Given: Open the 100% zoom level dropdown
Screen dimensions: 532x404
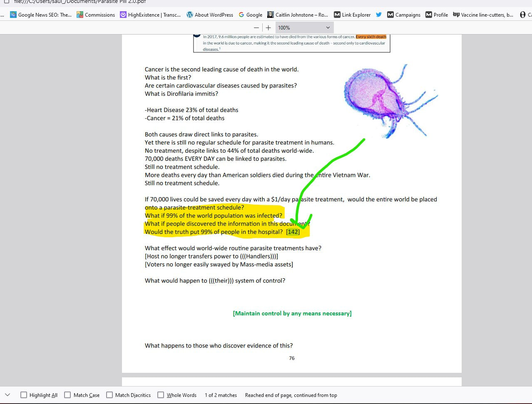Looking at the screenshot, I should click(304, 27).
